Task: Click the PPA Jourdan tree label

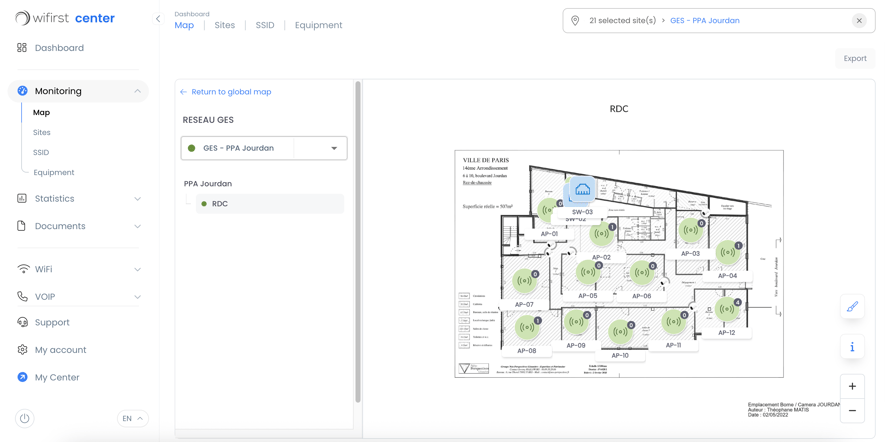Action: pos(208,183)
